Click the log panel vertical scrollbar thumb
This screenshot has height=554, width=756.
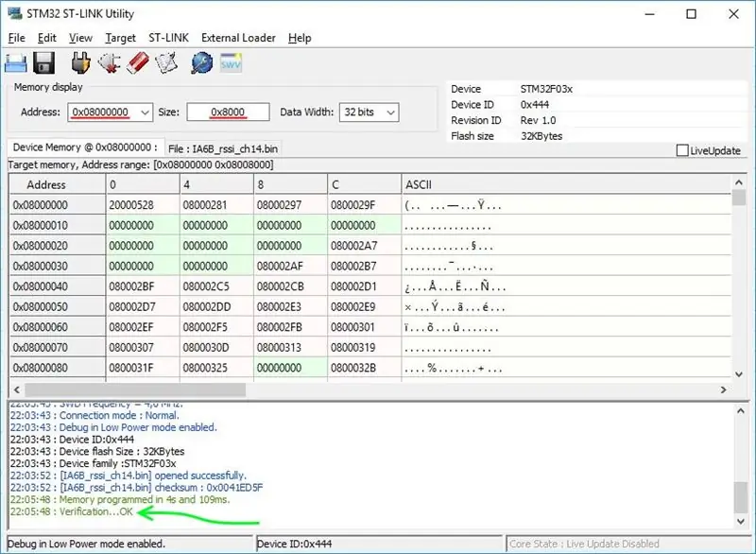coord(740,497)
